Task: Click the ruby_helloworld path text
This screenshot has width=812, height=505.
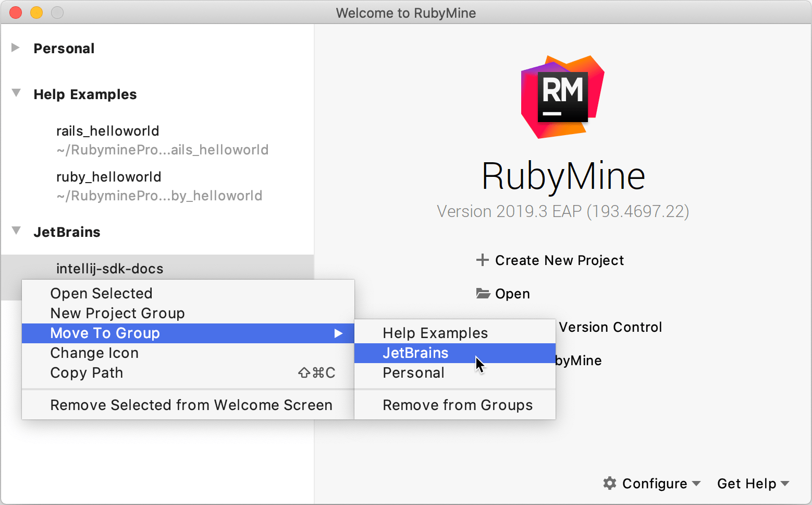Action: [x=159, y=196]
